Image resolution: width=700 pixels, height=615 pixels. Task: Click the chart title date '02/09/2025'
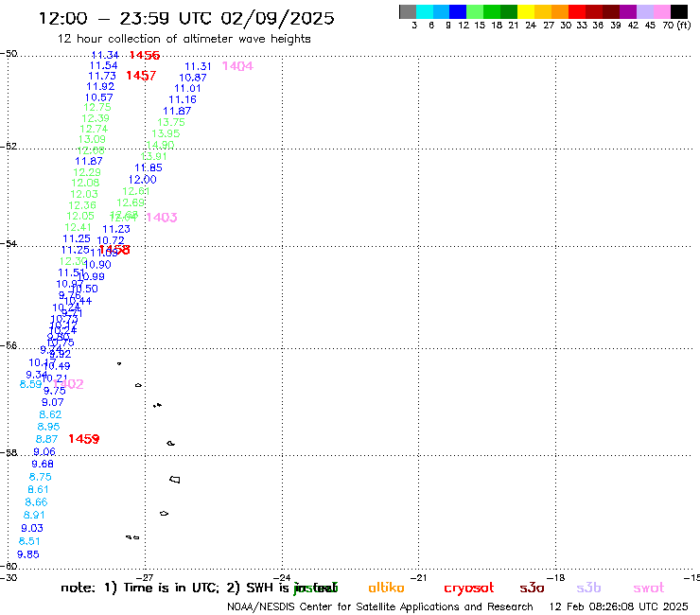click(277, 18)
